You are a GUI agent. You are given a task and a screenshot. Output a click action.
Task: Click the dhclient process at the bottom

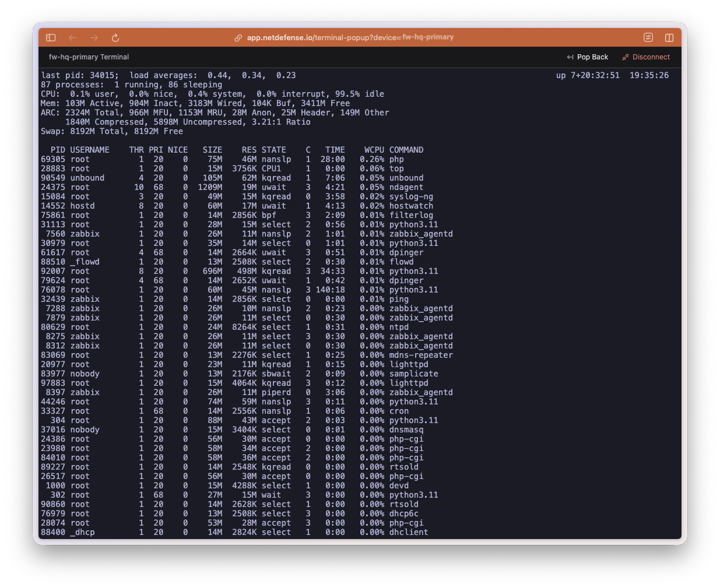coord(408,532)
